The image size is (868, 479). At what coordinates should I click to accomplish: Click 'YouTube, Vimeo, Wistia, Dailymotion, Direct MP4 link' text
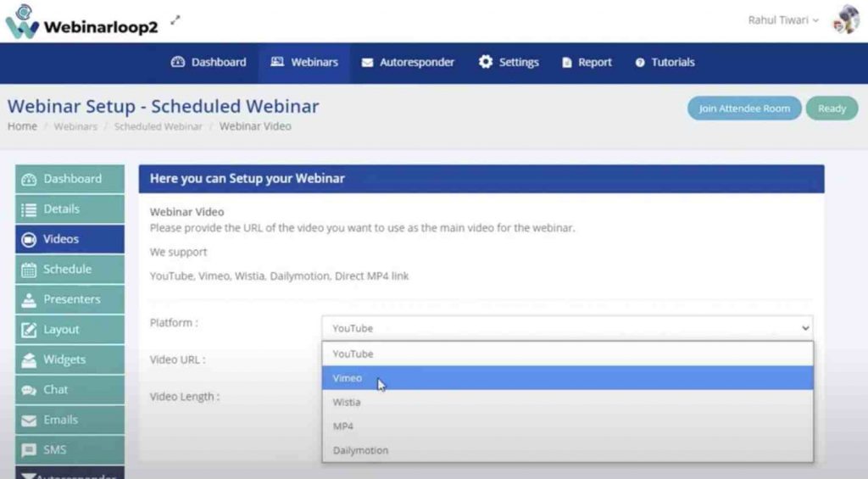(279, 276)
